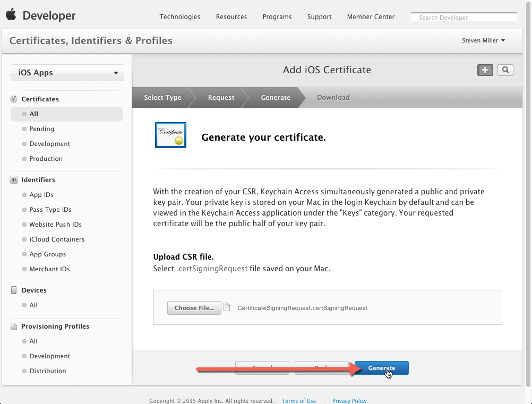The width and height of the screenshot is (532, 404).
Task: Select Production certificates
Action: pyautogui.click(x=46, y=159)
